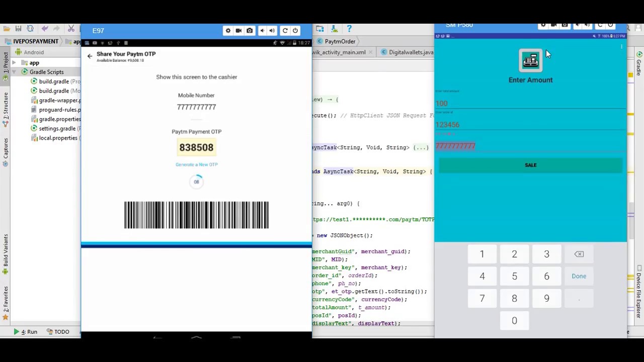Close the wik_activity_main.xml tab
Screen dimensions: 644x362
pos(371,52)
